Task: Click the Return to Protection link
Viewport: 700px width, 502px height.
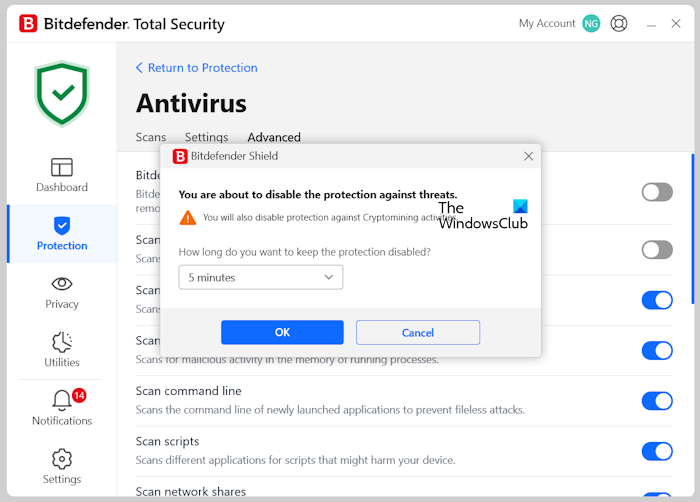Action: pos(196,68)
